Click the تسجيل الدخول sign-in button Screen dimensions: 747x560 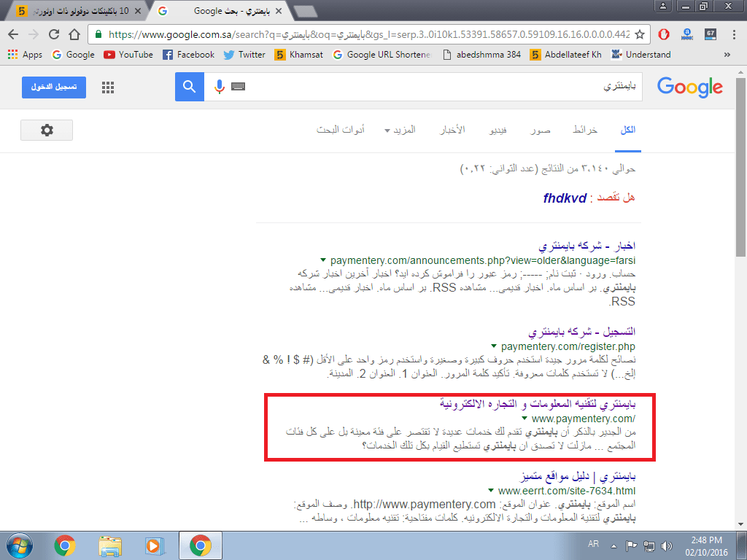click(54, 87)
